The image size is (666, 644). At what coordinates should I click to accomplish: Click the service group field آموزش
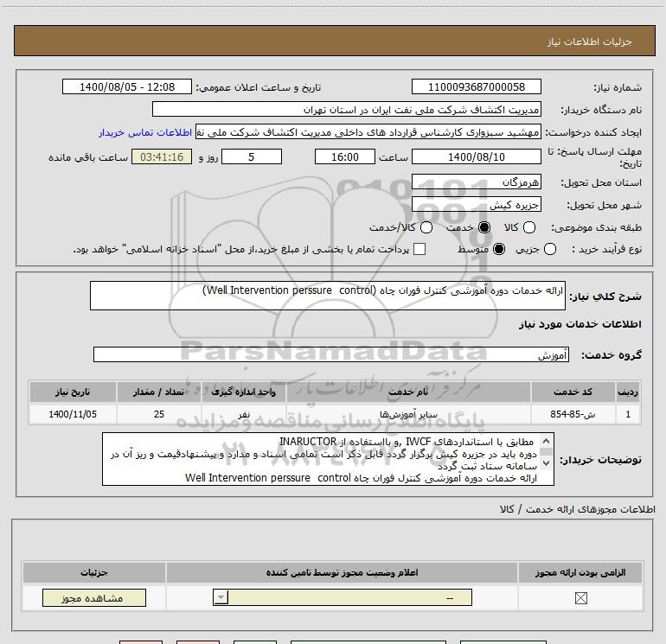(x=331, y=354)
